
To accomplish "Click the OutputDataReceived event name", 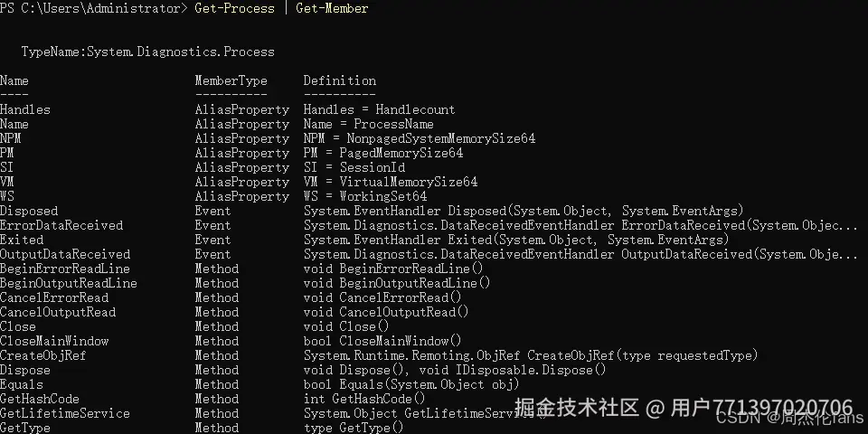I will coord(65,254).
